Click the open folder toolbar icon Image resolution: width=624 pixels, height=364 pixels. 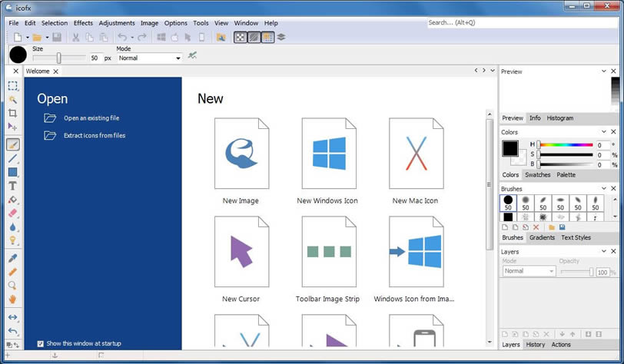[x=37, y=38]
